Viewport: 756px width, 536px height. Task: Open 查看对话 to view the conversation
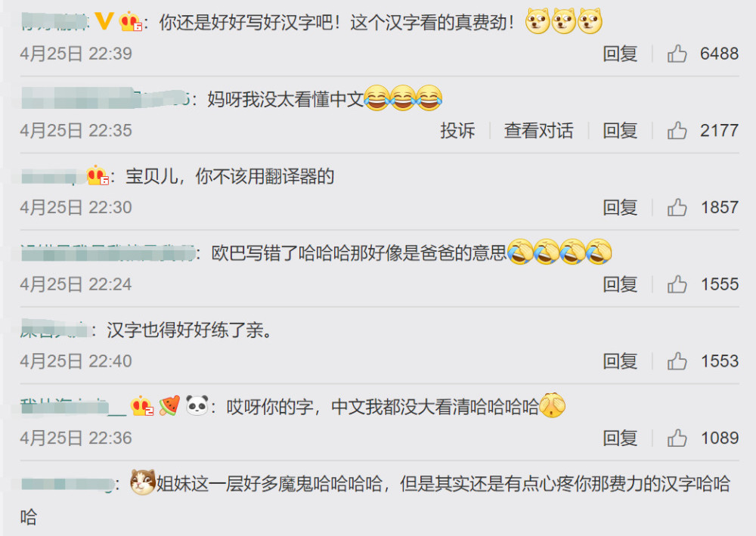(x=538, y=130)
